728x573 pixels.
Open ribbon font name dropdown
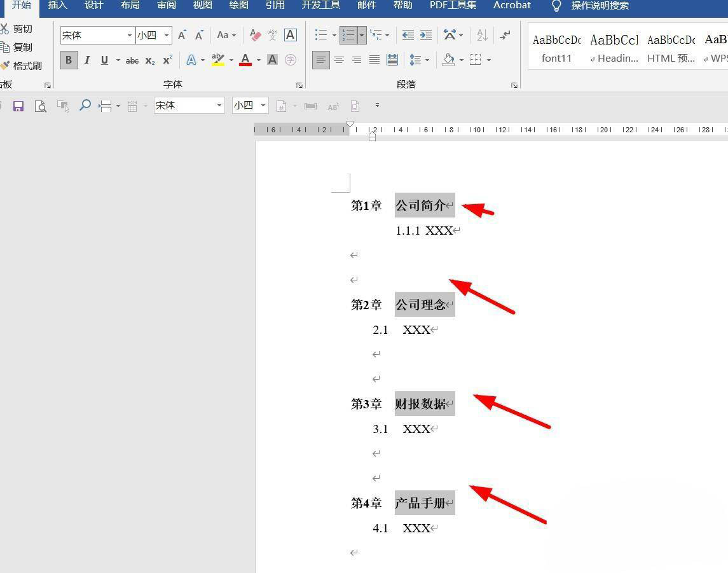[130, 35]
